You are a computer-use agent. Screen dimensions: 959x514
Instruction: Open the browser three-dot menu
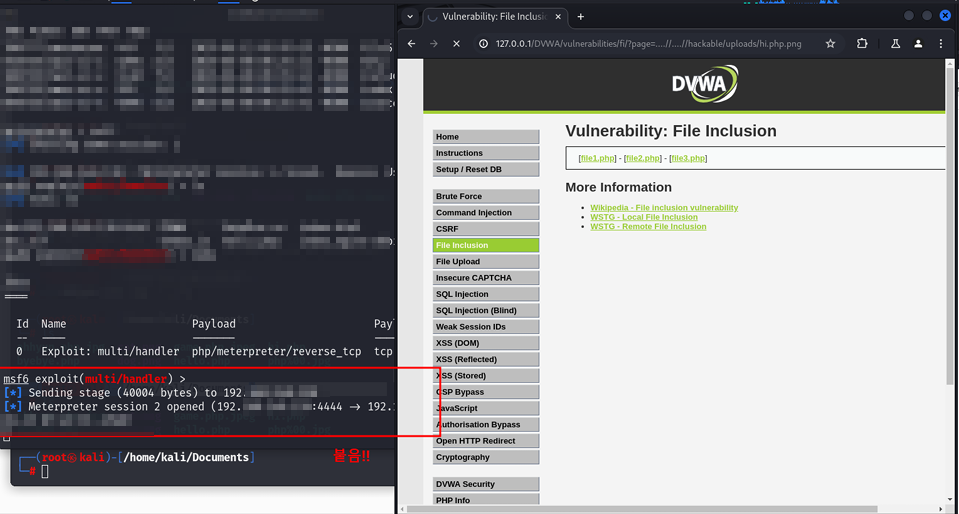[941, 43]
